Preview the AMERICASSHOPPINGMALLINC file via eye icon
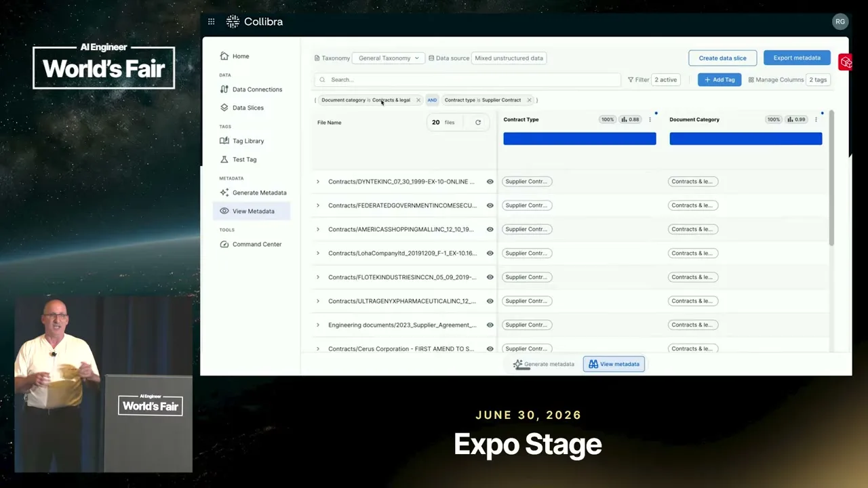This screenshot has width=868, height=488. click(490, 229)
